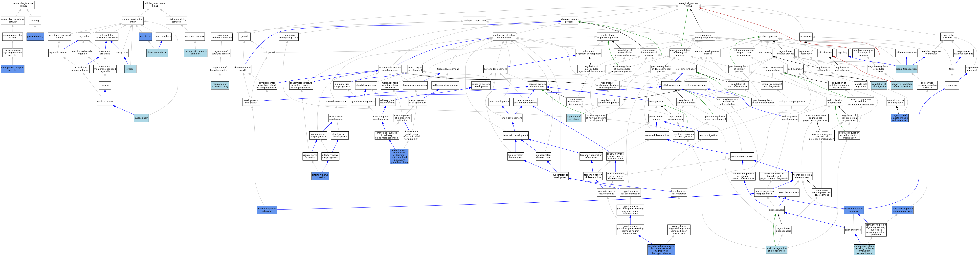Image resolution: width=980 pixels, height=256 pixels.
Task: Click the 'head development' node
Action: tap(499, 102)
